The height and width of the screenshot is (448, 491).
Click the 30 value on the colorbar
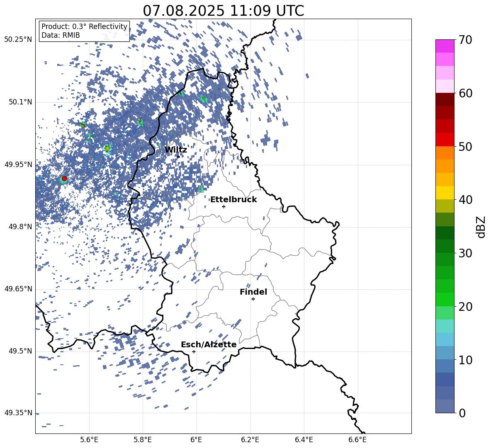[466, 253]
